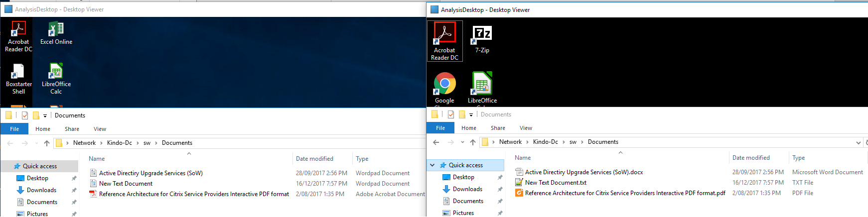This screenshot has height=217, width=868.
Task: Click Forward arrow in left Explorer window
Action: click(x=25, y=143)
